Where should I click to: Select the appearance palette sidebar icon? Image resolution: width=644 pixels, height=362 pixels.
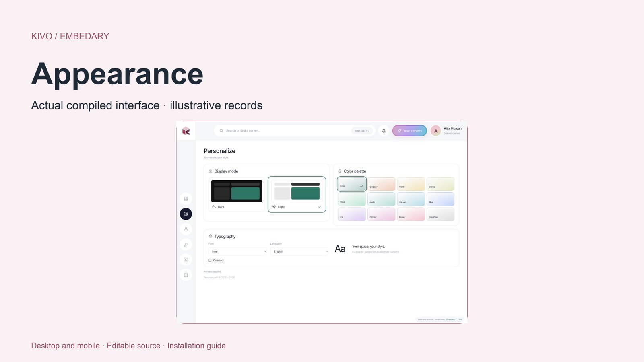[x=186, y=214]
